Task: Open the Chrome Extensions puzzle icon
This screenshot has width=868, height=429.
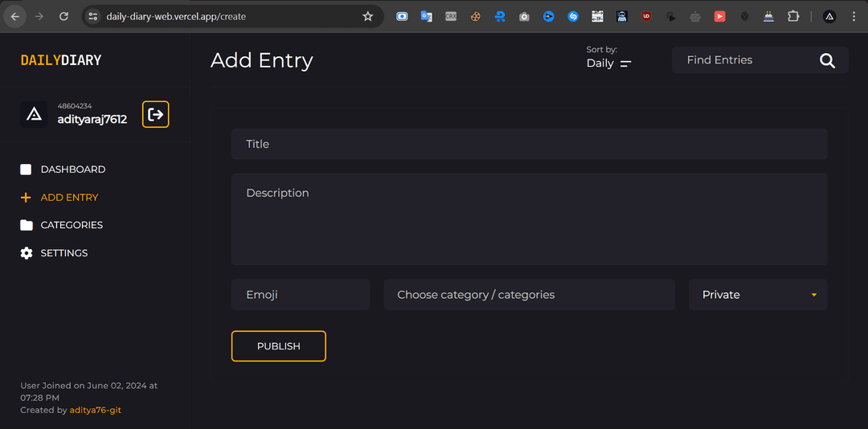Action: 793,16
